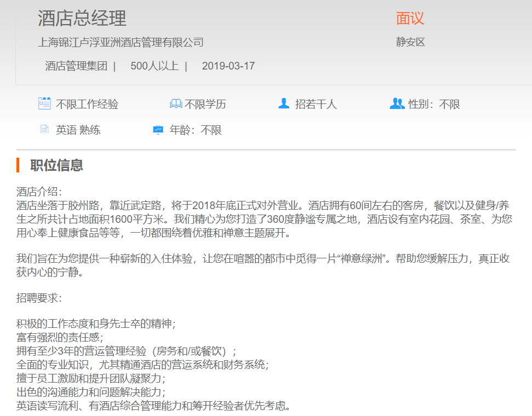Click the 酒店管理集团 industry tag

pyautogui.click(x=76, y=66)
